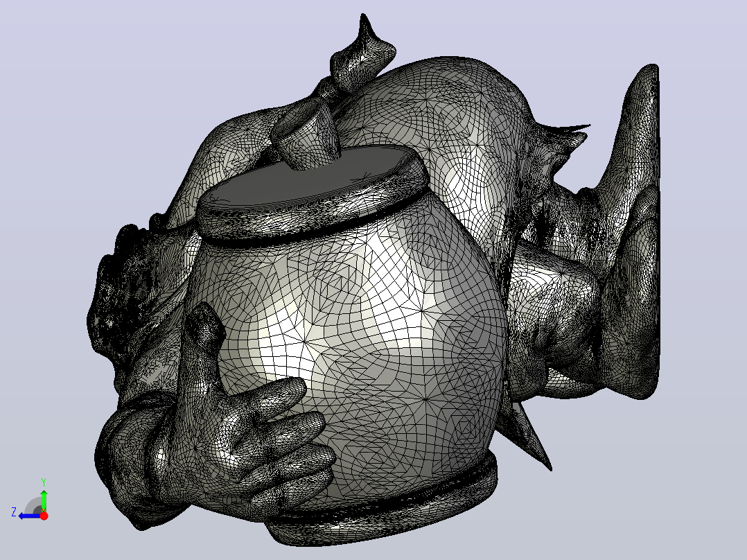Viewport: 747px width, 560px height.
Task: Click the red X axis dot
Action: pos(44,516)
